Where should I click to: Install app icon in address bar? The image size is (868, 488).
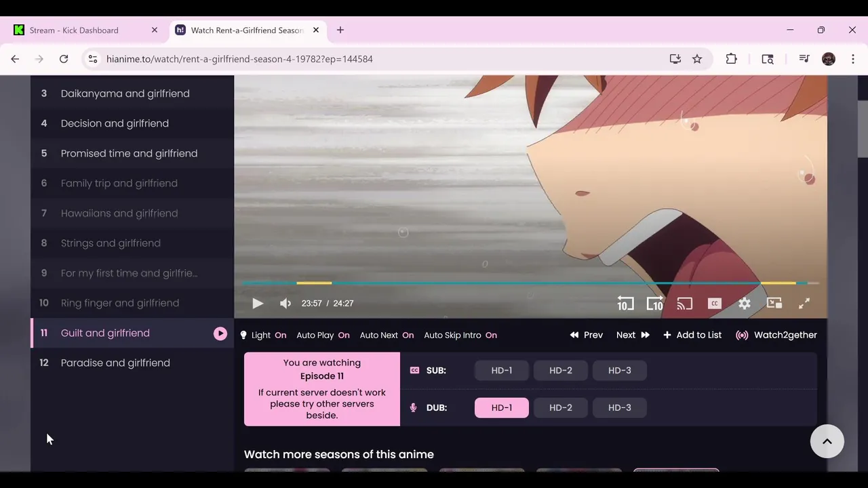675,59
